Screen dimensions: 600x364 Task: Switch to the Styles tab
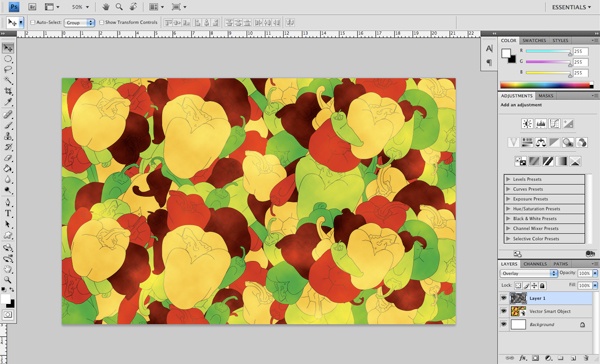point(560,40)
